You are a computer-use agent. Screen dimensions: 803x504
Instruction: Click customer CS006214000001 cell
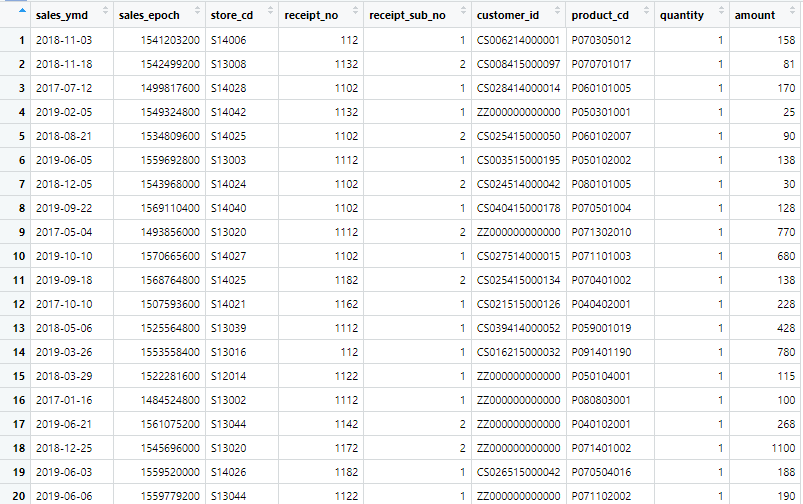point(519,40)
